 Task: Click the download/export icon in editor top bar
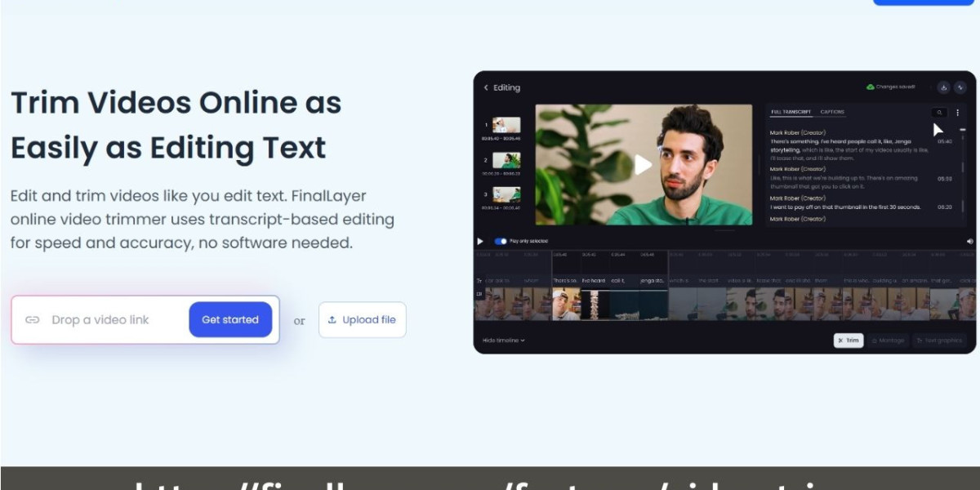(944, 88)
